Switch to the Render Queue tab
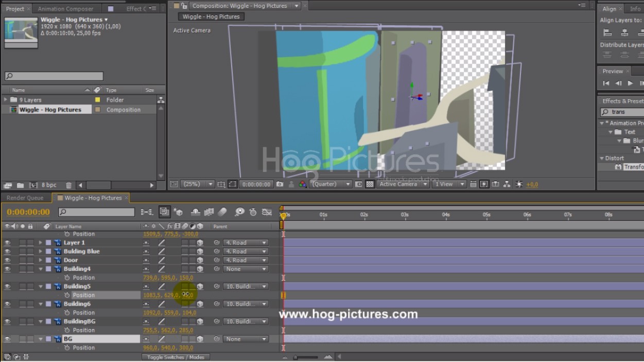This screenshot has height=362, width=644. coord(25,198)
